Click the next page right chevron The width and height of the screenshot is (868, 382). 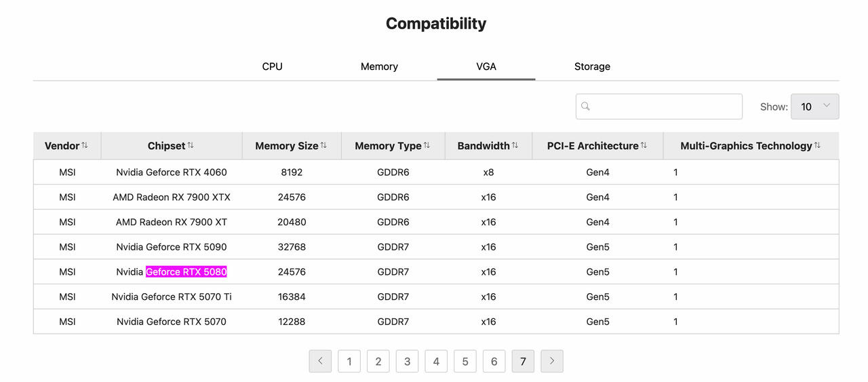[x=552, y=361]
